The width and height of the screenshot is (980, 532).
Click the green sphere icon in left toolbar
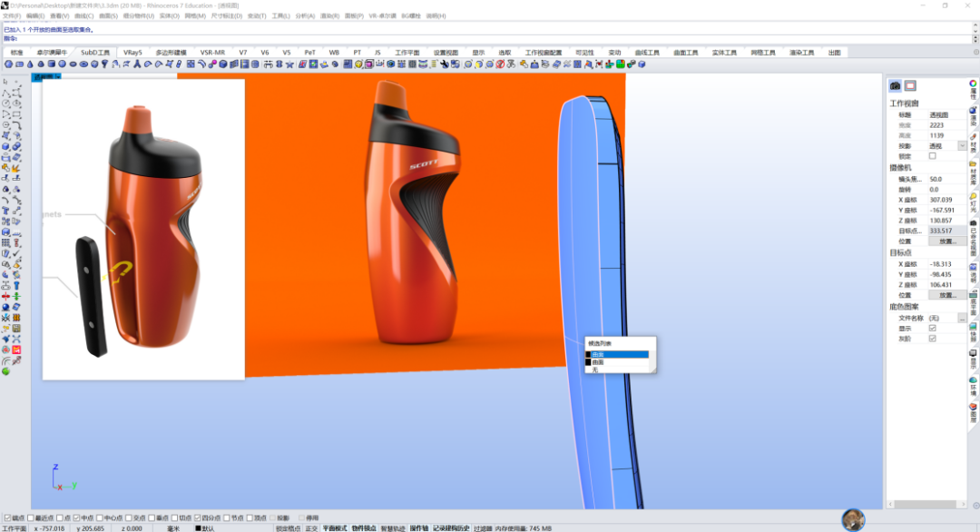(6, 371)
